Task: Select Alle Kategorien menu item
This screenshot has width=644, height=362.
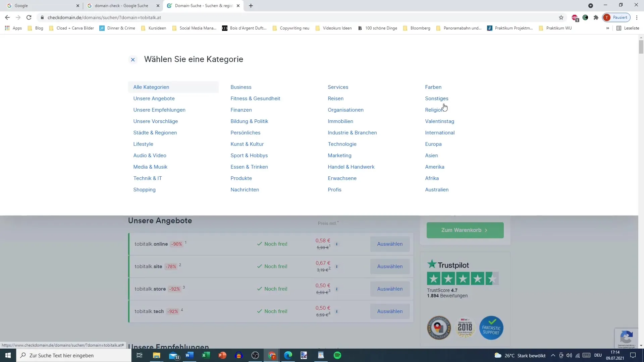Action: [x=152, y=86]
